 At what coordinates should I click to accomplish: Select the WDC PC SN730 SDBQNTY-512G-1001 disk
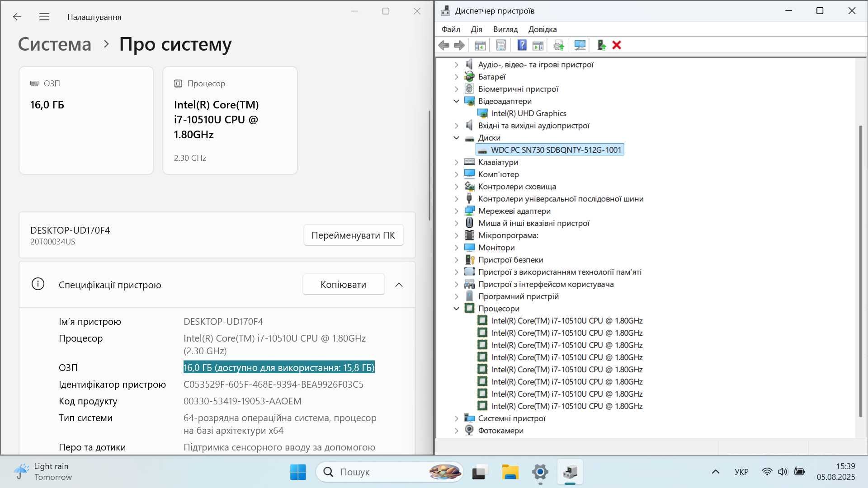(x=550, y=150)
